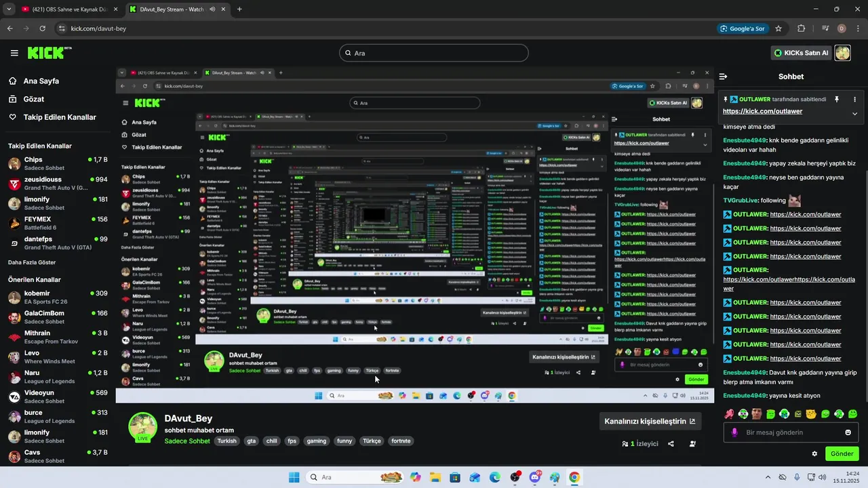Insert the first pink emote in quick row
Screen dimensions: 868x488
(x=729, y=413)
